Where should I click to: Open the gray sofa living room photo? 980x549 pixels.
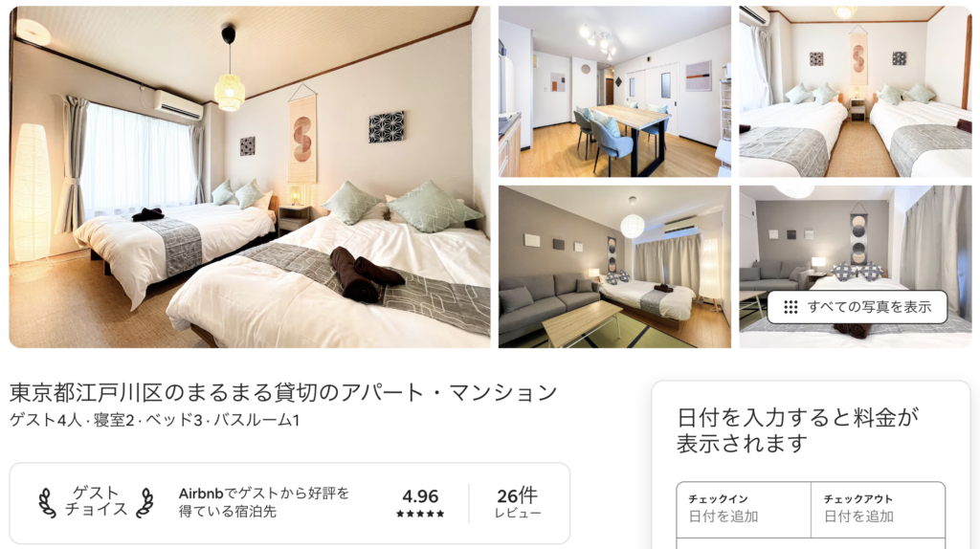[x=614, y=267]
